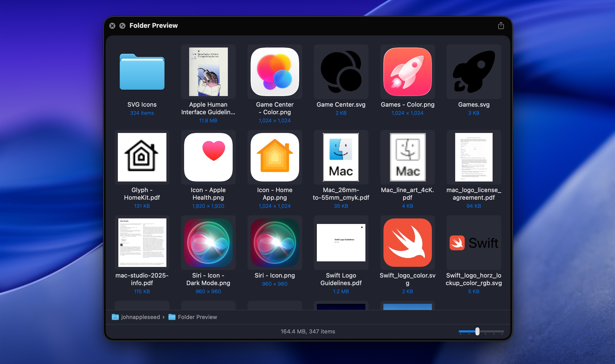
Task: Click the folder icon beside johnappleseed breadcrumb
Action: 115,317
